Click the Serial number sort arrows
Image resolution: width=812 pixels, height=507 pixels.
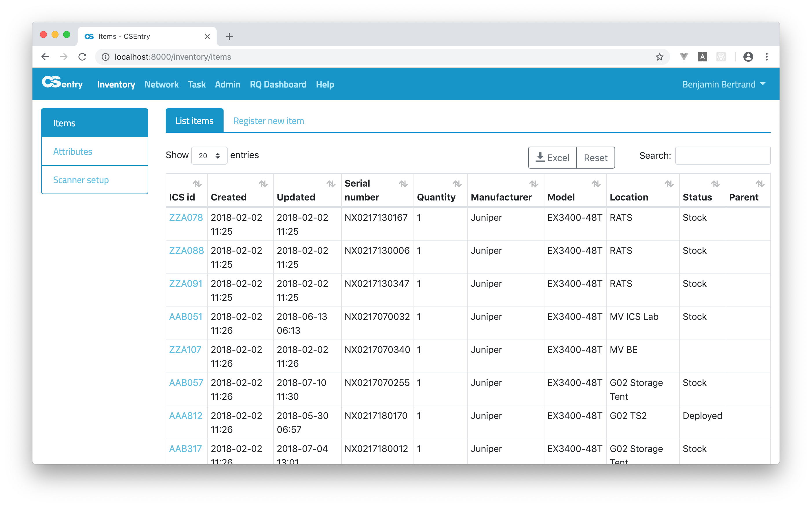[403, 184]
